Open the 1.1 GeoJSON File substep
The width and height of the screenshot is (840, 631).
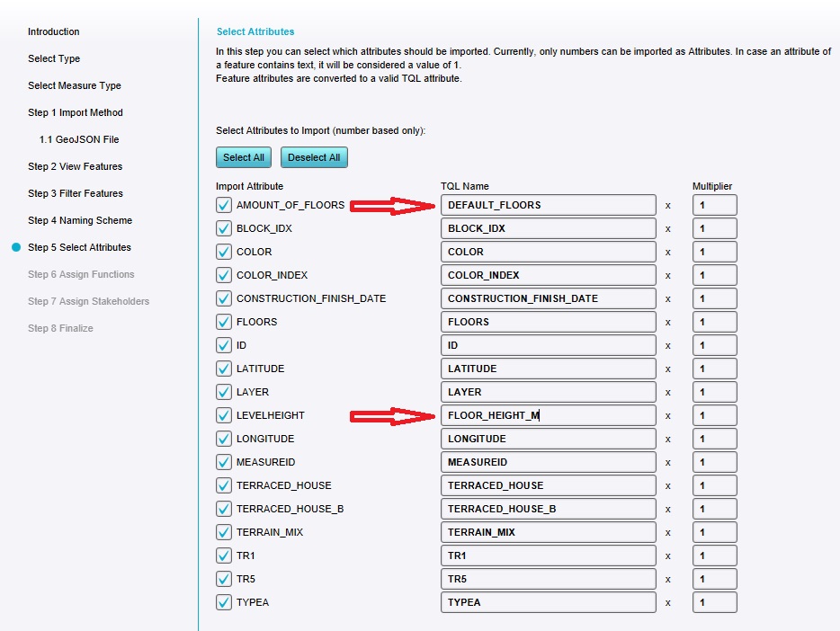click(x=79, y=139)
